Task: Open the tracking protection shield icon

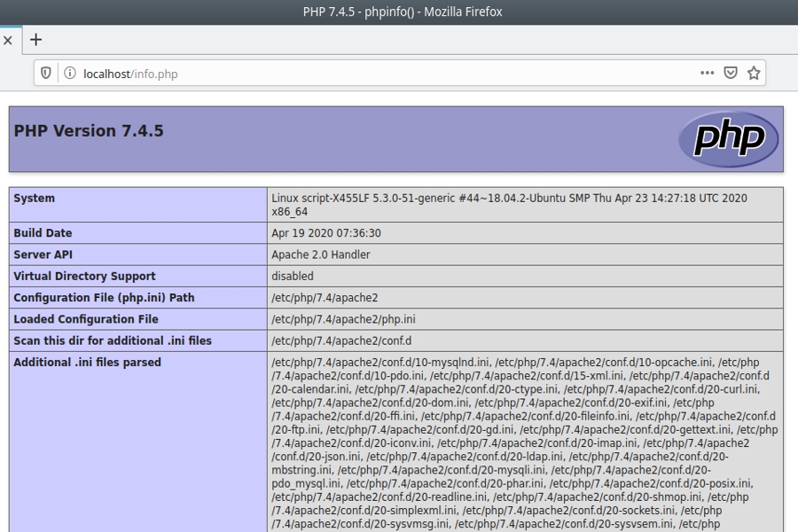Action: point(46,74)
